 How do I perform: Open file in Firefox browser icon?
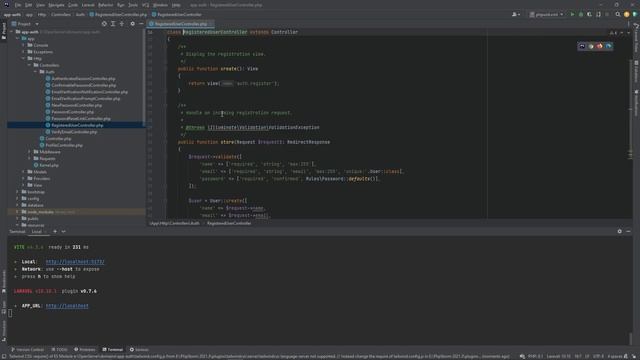tap(600, 46)
